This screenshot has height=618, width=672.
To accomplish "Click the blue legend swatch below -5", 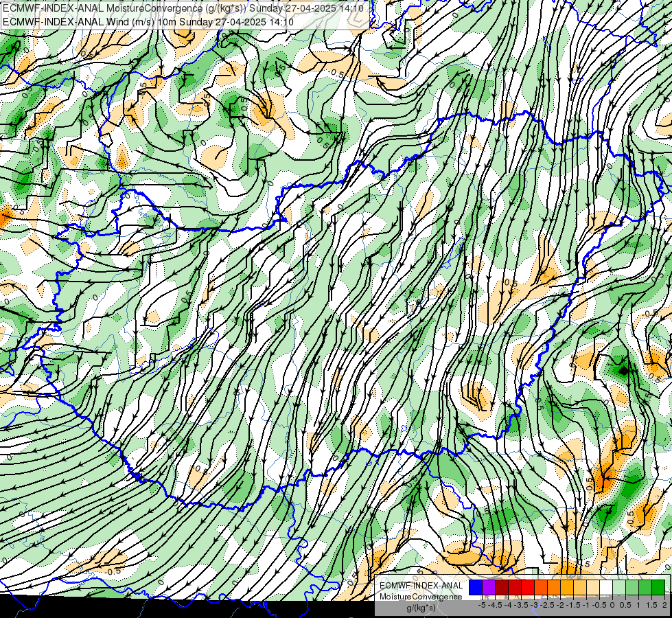I will [x=476, y=587].
